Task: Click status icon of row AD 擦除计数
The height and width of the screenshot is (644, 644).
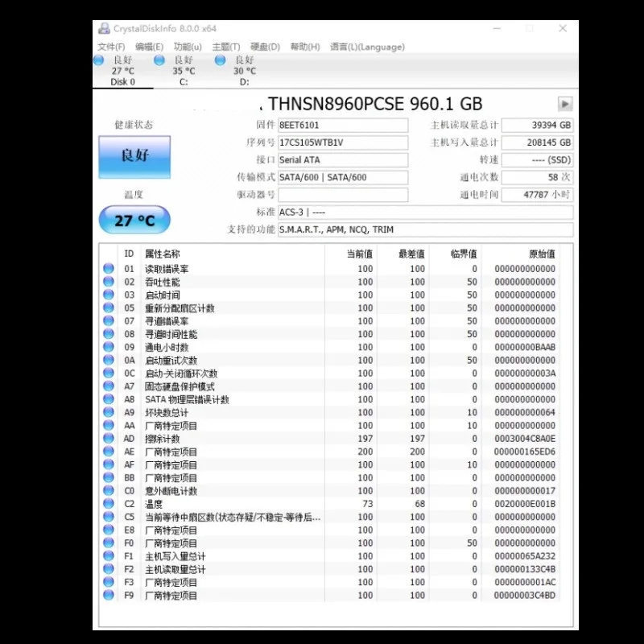Action: (109, 439)
